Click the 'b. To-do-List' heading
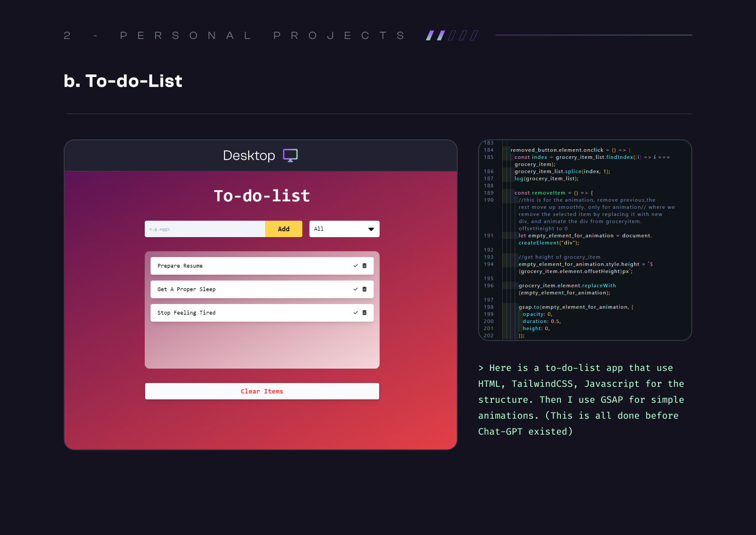756x535 pixels. [123, 81]
